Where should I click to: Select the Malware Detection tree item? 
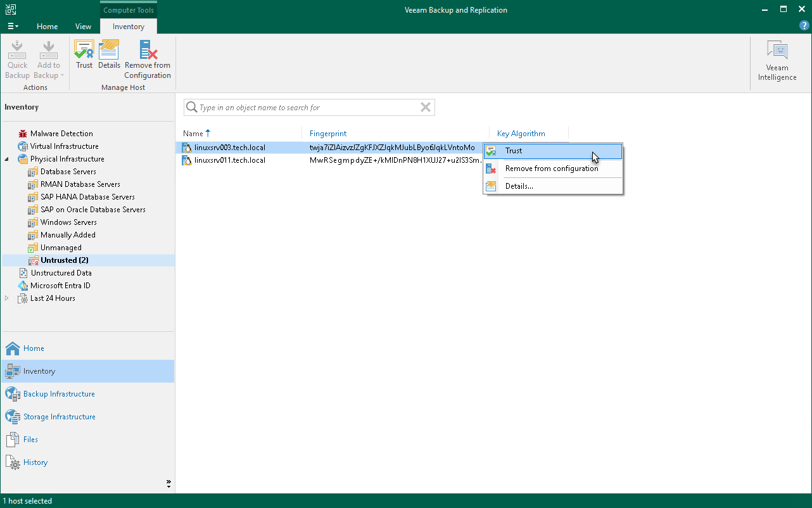click(61, 134)
